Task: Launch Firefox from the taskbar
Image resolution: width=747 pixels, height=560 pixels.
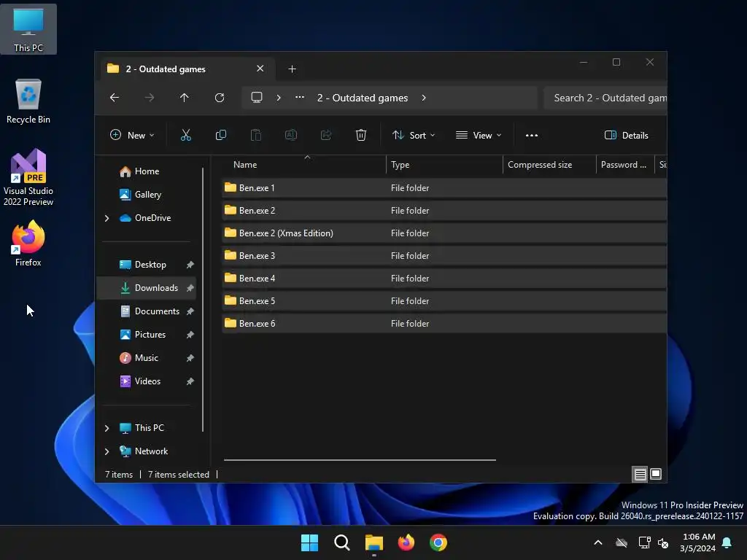Action: click(x=406, y=542)
